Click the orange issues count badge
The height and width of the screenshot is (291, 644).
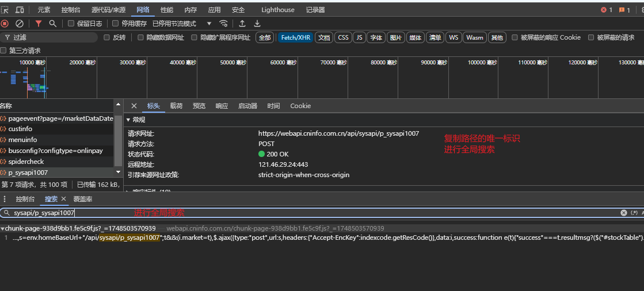(x=624, y=10)
